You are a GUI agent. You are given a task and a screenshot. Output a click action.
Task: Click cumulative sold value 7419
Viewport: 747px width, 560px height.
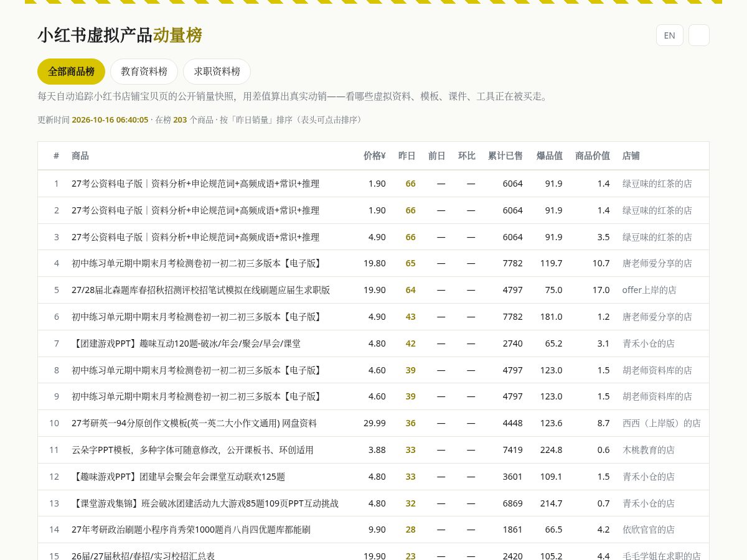point(513,450)
